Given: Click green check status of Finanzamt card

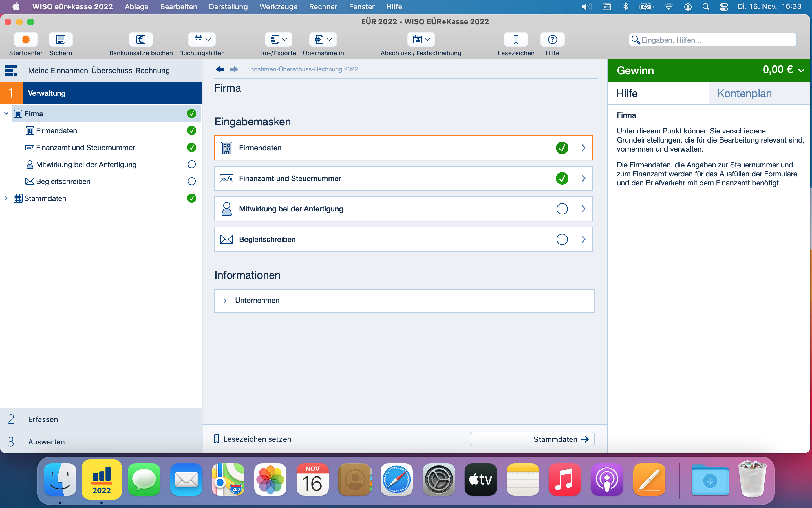Looking at the screenshot, I should 562,178.
